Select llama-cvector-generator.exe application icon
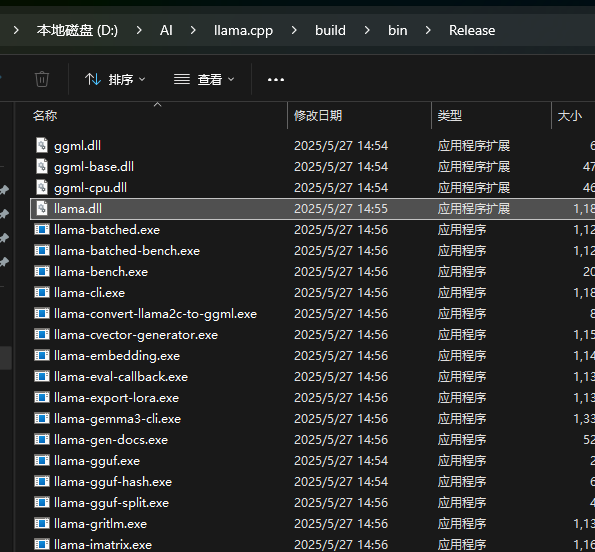 (x=42, y=335)
